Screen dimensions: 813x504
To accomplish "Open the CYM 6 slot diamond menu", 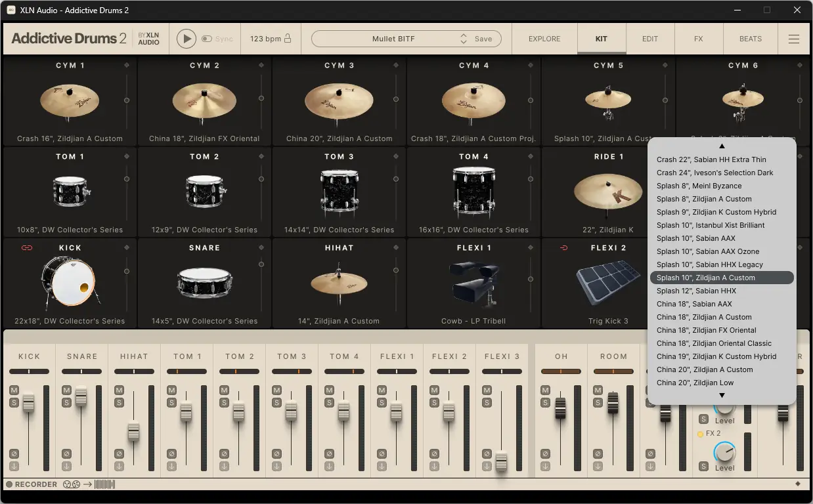I will pyautogui.click(x=800, y=65).
